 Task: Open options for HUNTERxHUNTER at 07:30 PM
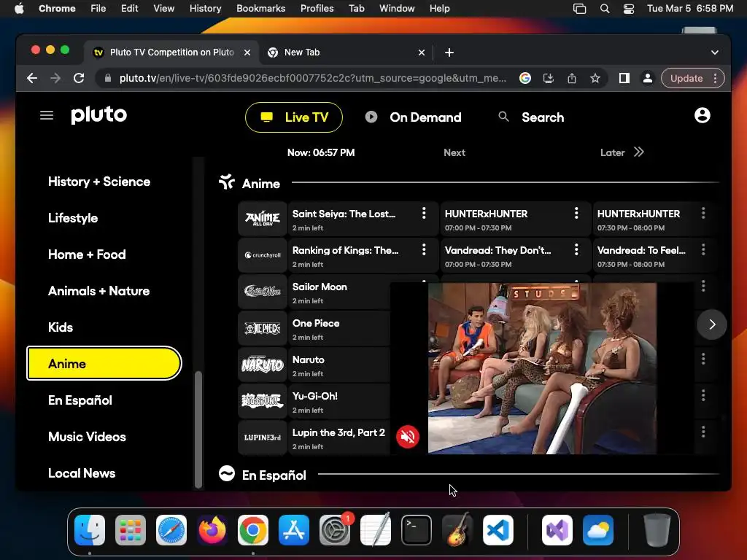pos(703,214)
